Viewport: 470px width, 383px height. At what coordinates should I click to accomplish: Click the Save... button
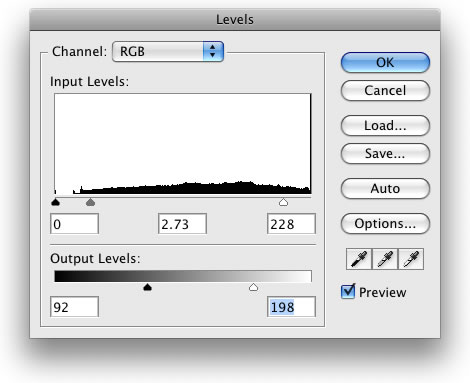coord(385,153)
